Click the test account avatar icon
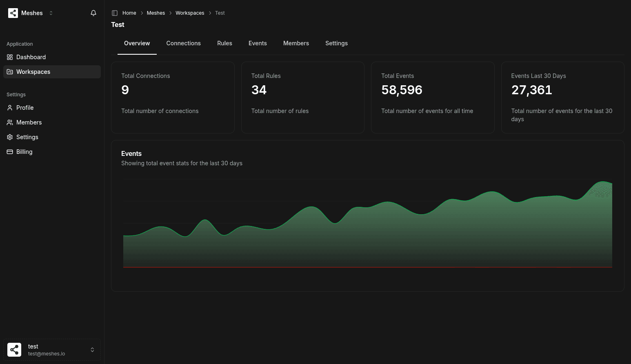Viewport: 631px width, 364px height. (14, 350)
